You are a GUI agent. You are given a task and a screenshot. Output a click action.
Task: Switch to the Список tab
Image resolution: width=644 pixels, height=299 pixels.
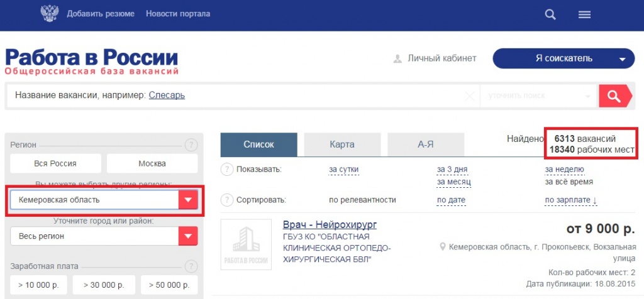258,144
